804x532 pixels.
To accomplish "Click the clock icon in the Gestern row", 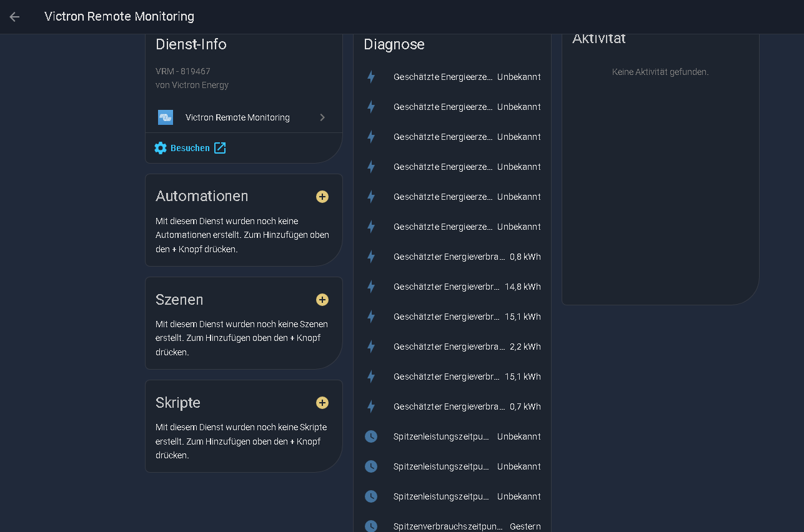I will tap(371, 526).
